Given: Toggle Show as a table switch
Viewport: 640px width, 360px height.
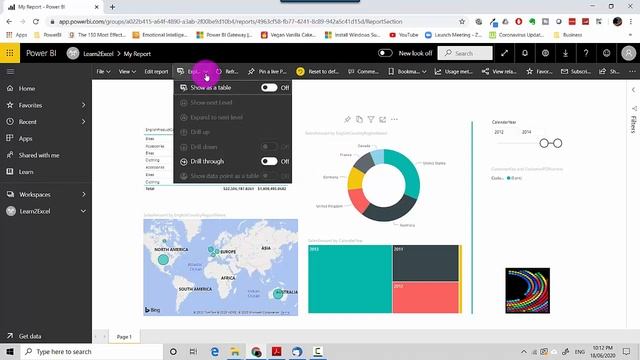Looking at the screenshot, I should tap(269, 87).
